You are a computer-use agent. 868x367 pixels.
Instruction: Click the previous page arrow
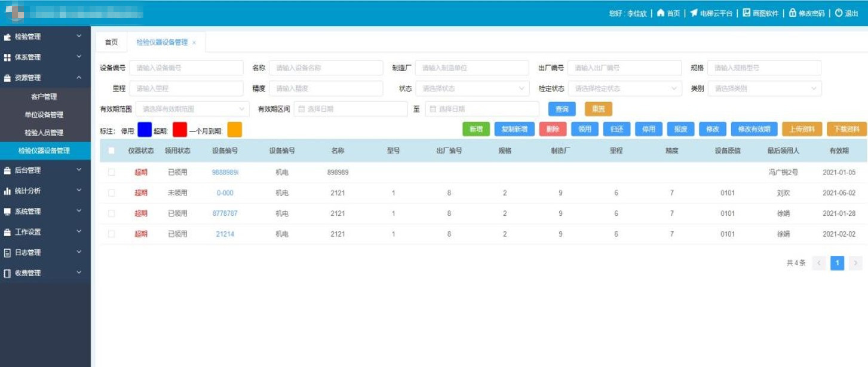click(819, 263)
